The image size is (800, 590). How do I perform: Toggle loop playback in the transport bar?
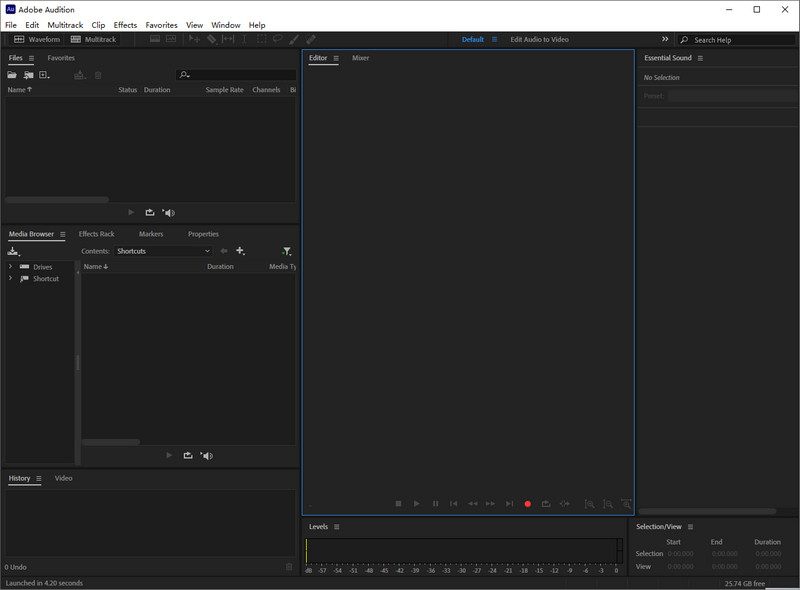click(546, 503)
